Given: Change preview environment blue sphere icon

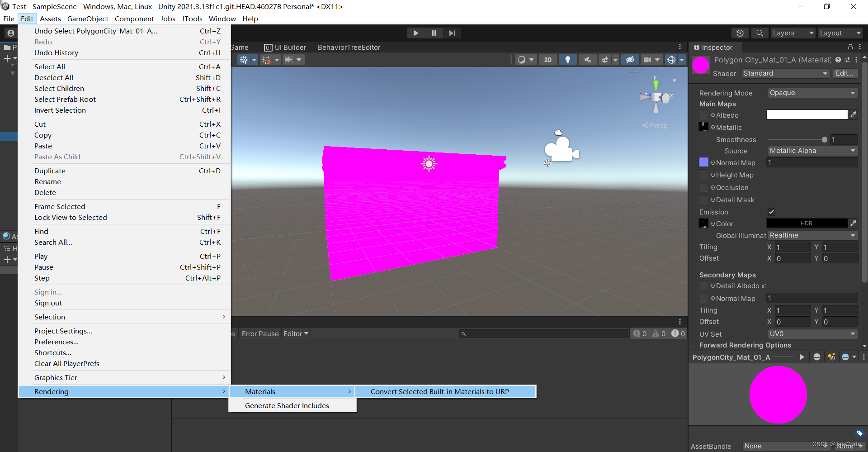Looking at the screenshot, I should (845, 357).
